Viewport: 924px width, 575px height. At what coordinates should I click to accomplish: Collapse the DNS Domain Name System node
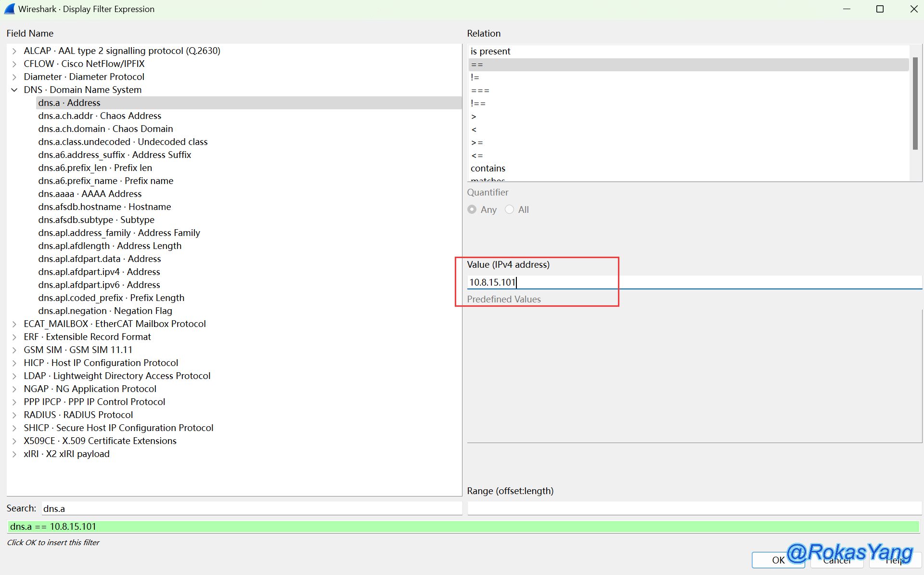coord(14,90)
